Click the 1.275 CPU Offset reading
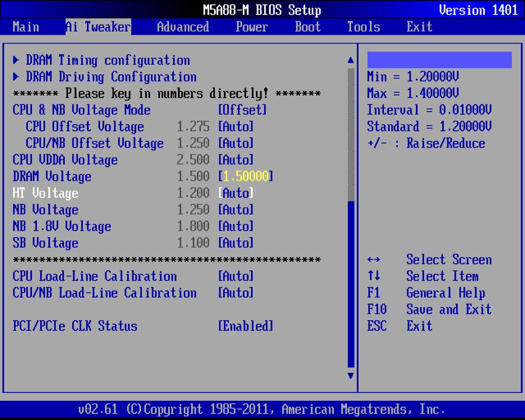Image resolution: width=525 pixels, height=420 pixels. coord(193,127)
